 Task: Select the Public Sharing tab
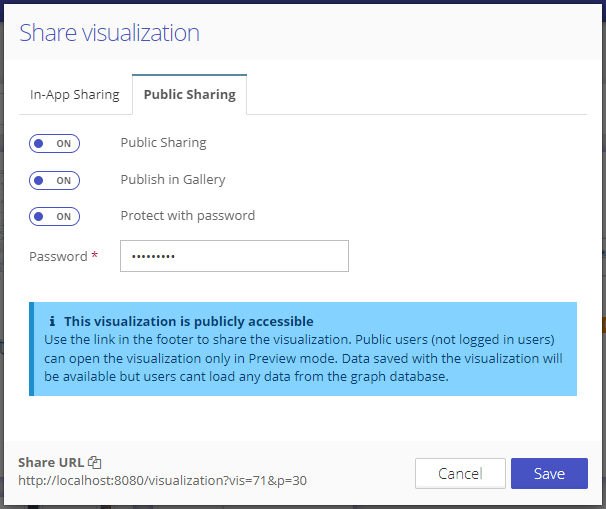[x=190, y=95]
